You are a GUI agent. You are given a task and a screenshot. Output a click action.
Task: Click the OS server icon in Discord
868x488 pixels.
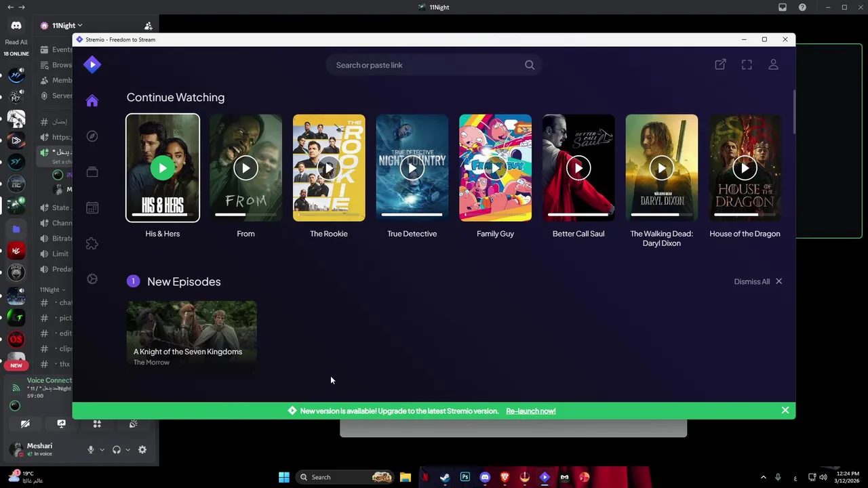pos(16,339)
